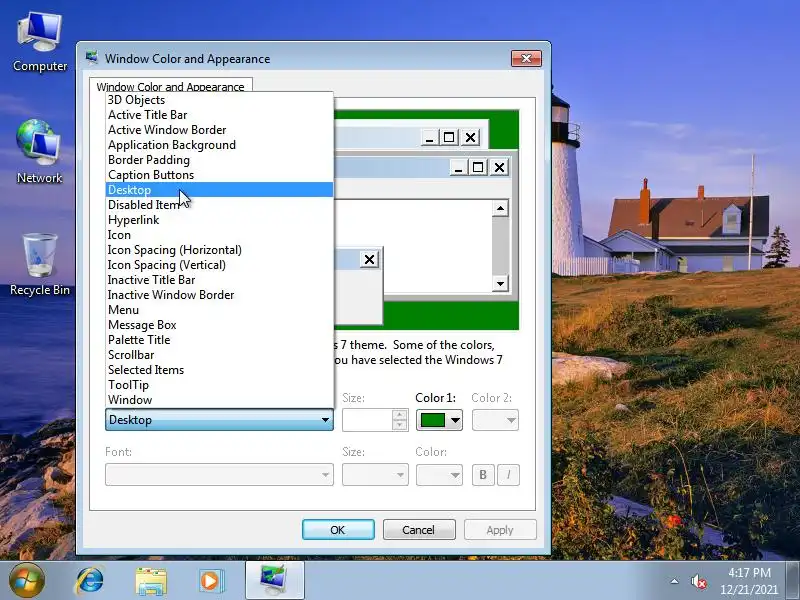Launch Windows Media Player from taskbar
This screenshot has width=800, height=600.
click(x=211, y=581)
